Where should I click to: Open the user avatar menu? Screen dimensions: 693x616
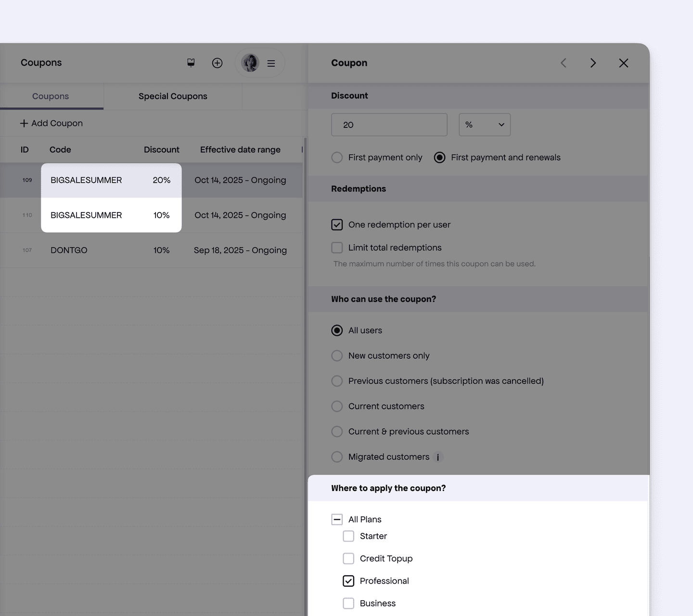click(x=250, y=63)
